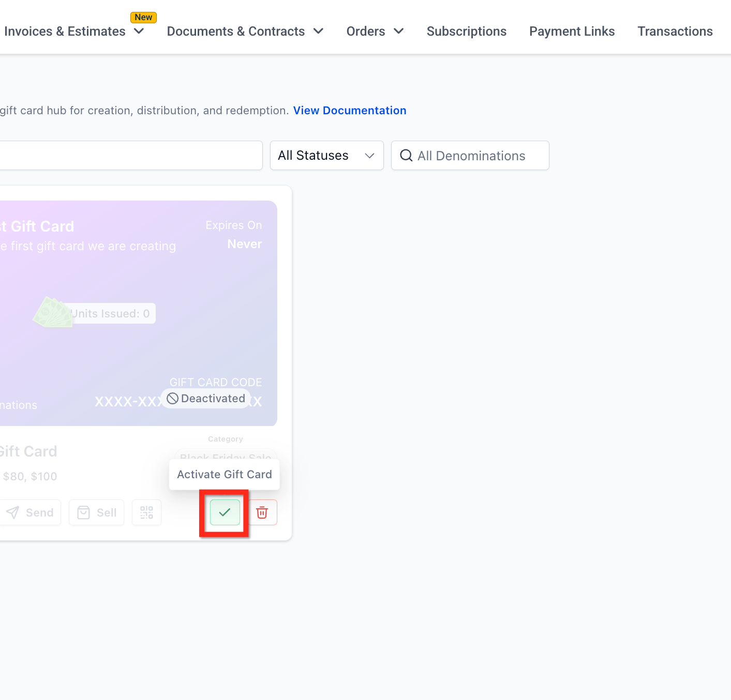Click the magnifier icon in All Denominations

[x=406, y=156]
